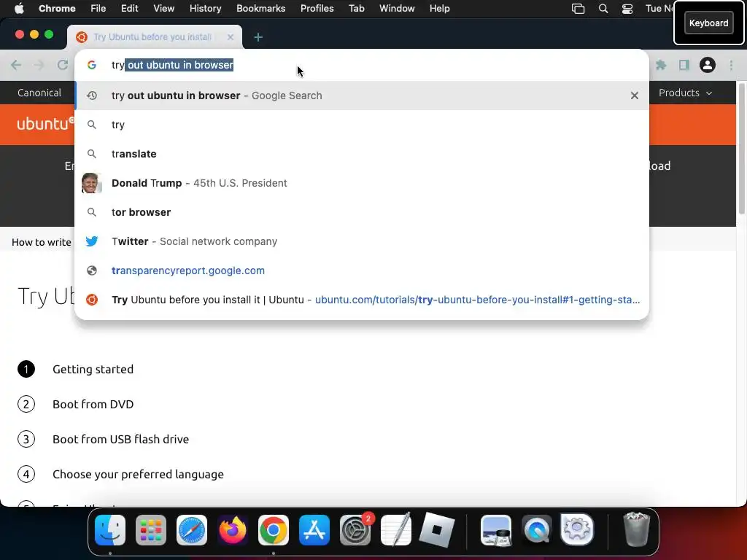Select the 'try out ubuntu in browser' suggestion
The image size is (747, 560).
click(362, 96)
